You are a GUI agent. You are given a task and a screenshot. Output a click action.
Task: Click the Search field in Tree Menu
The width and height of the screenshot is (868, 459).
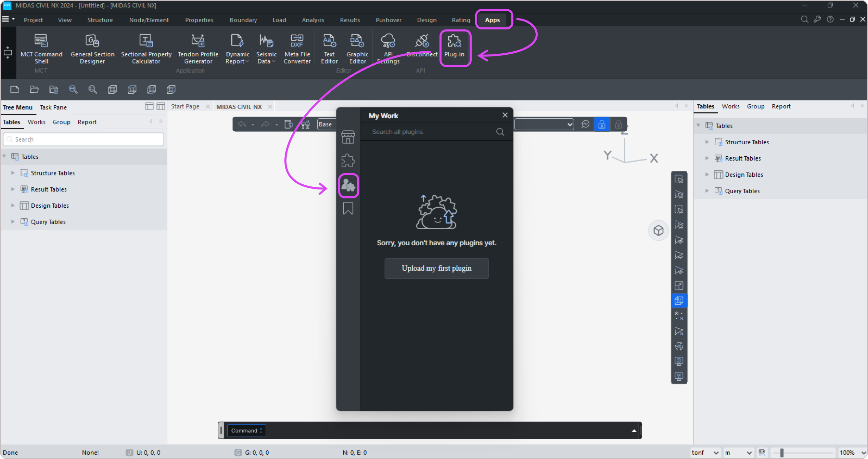click(x=84, y=140)
